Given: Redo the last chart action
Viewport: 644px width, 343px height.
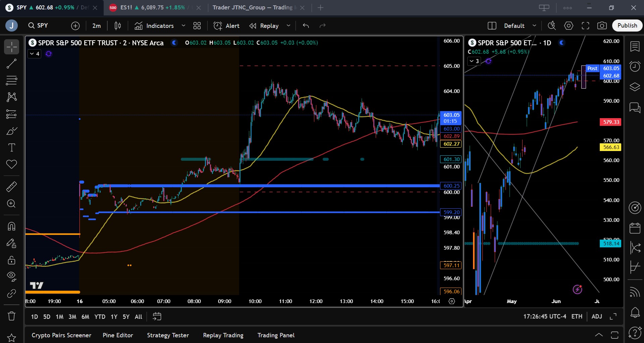Looking at the screenshot, I should (x=323, y=26).
